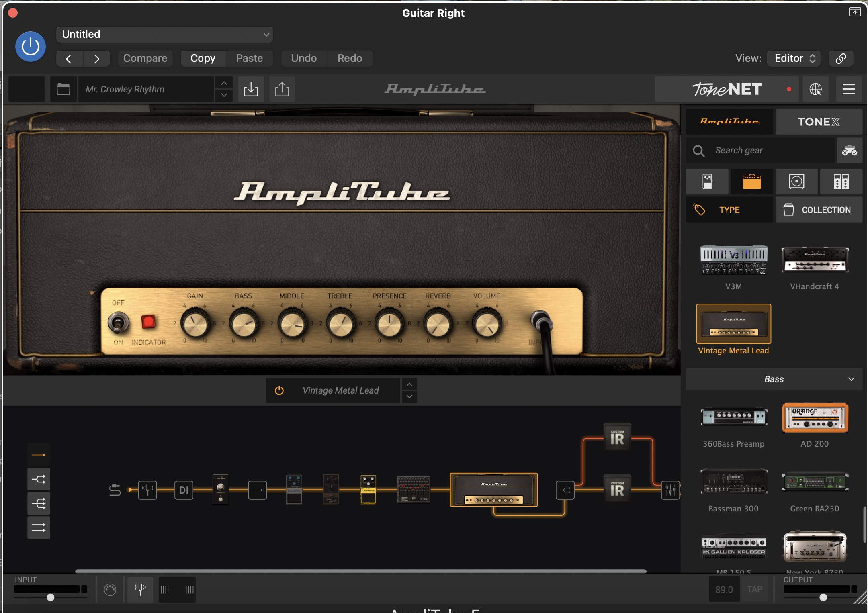
Task: Select the three-way split routing icon
Action: pos(39,503)
